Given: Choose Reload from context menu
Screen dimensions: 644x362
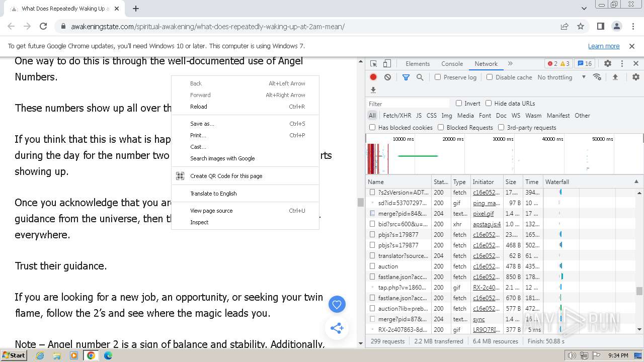Looking at the screenshot, I should [245, 107].
